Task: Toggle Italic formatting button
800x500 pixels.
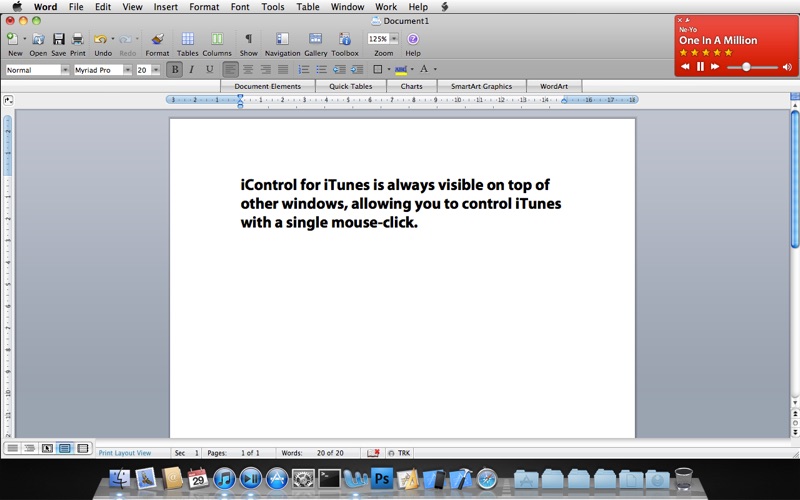Action: (192, 70)
